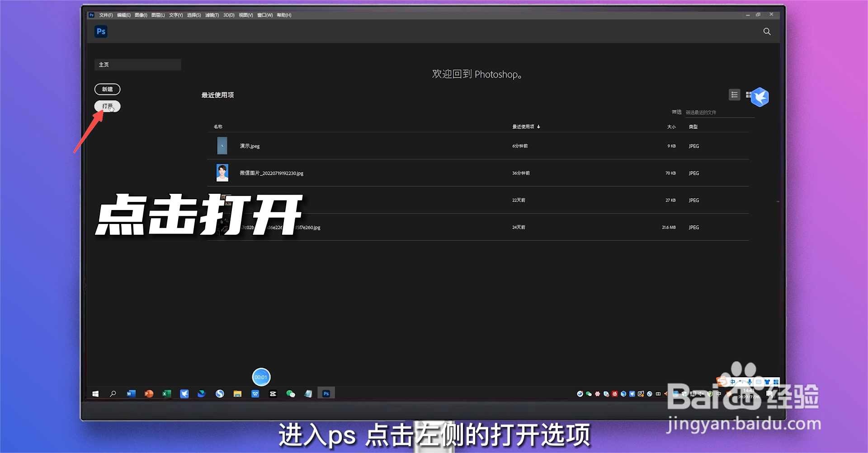Open the Windows Start menu

(x=95, y=394)
